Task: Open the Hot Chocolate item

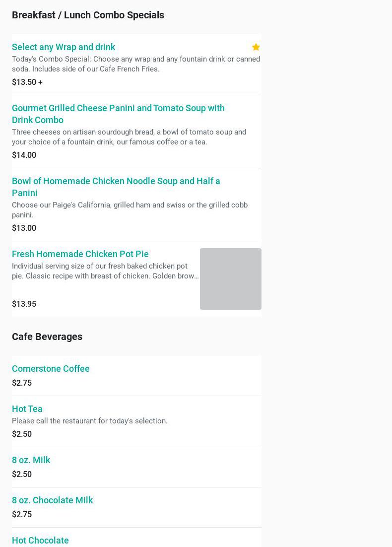Action: pyautogui.click(x=40, y=541)
